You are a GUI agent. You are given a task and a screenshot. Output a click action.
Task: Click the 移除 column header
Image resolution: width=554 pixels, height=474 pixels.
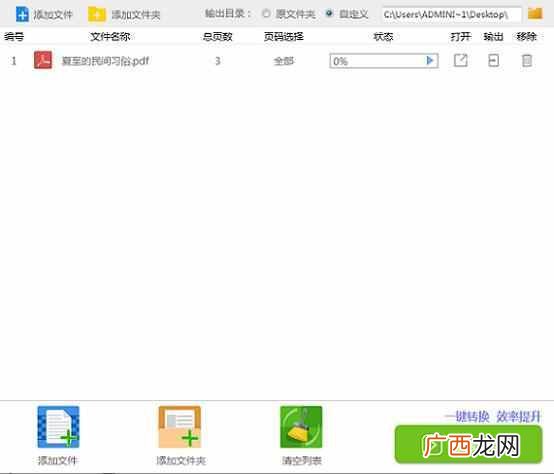pyautogui.click(x=526, y=36)
